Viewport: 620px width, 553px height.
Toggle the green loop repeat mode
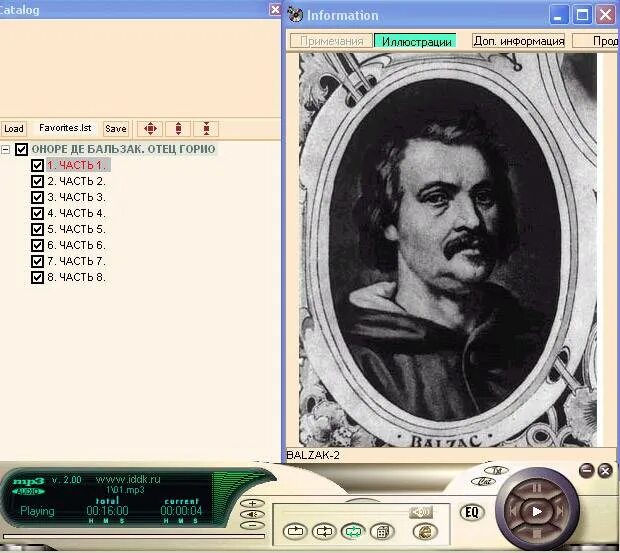tap(353, 531)
